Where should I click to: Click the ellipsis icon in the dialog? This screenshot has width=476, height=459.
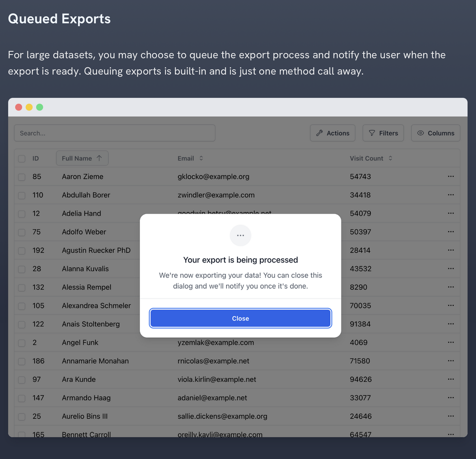tap(240, 235)
